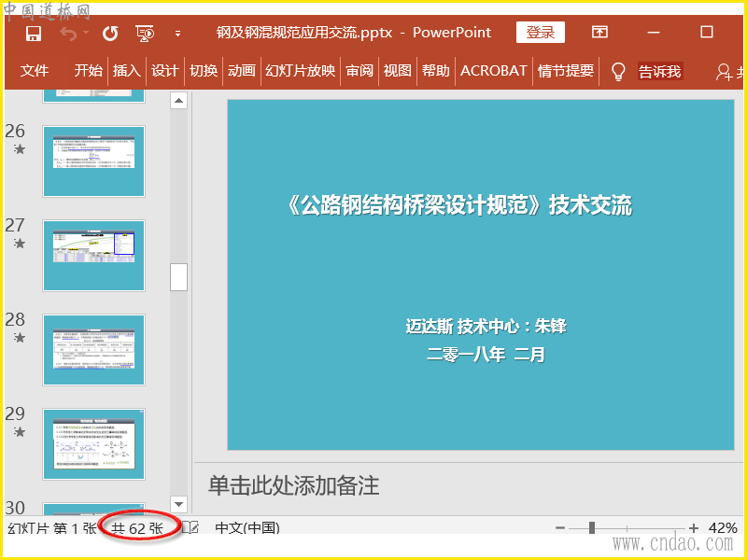
Task: Click the notes field 单击此处添加备注
Action: coord(293,486)
